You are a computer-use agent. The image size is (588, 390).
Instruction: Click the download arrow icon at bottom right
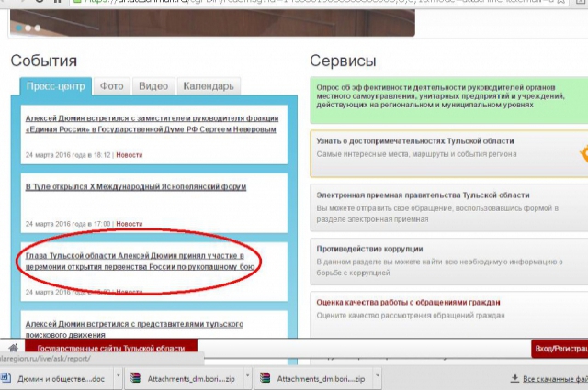point(515,378)
